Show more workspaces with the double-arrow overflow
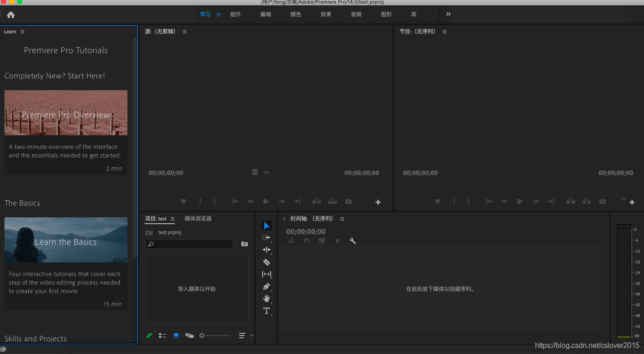Viewport: 644px width, 354px height. (449, 14)
